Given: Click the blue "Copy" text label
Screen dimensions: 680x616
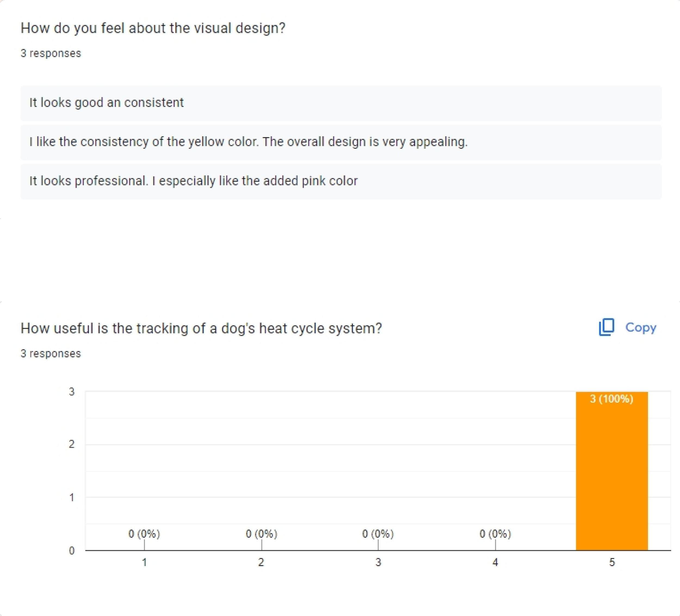Looking at the screenshot, I should pos(641,327).
